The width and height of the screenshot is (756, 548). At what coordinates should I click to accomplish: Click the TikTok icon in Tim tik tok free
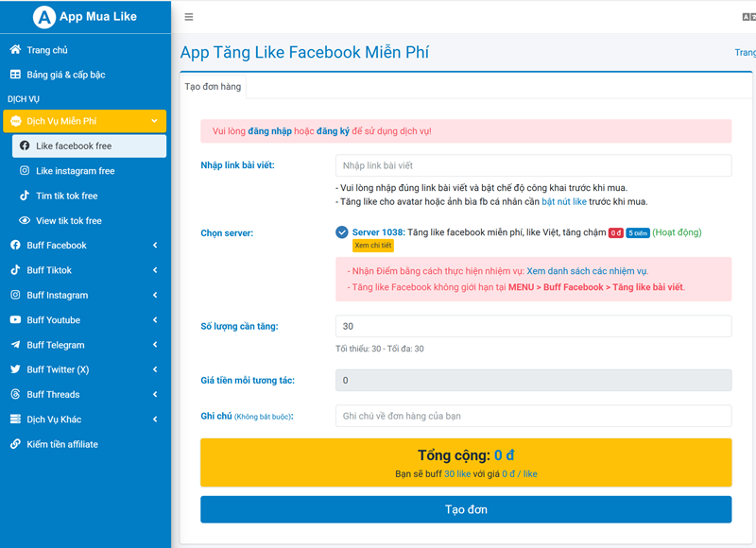[x=25, y=196]
